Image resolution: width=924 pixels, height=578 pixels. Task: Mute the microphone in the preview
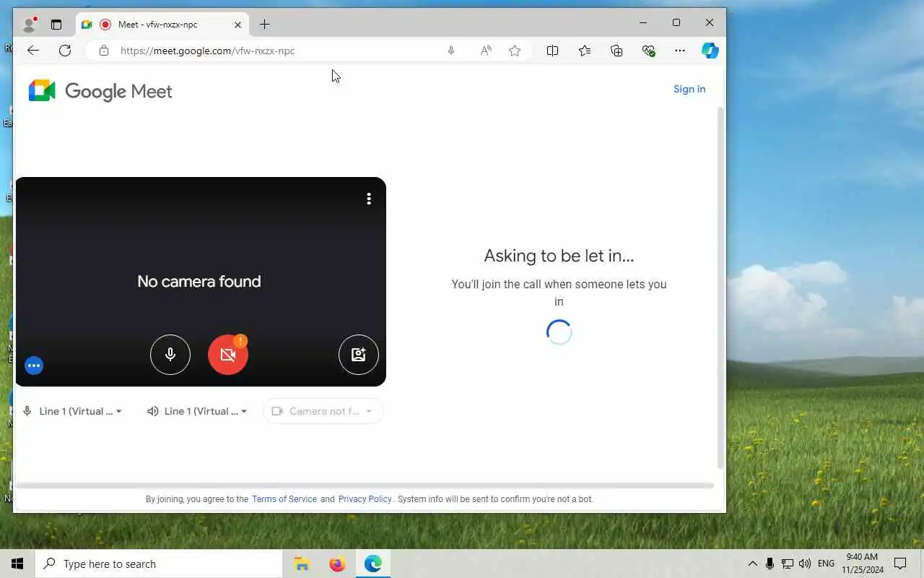pyautogui.click(x=170, y=355)
